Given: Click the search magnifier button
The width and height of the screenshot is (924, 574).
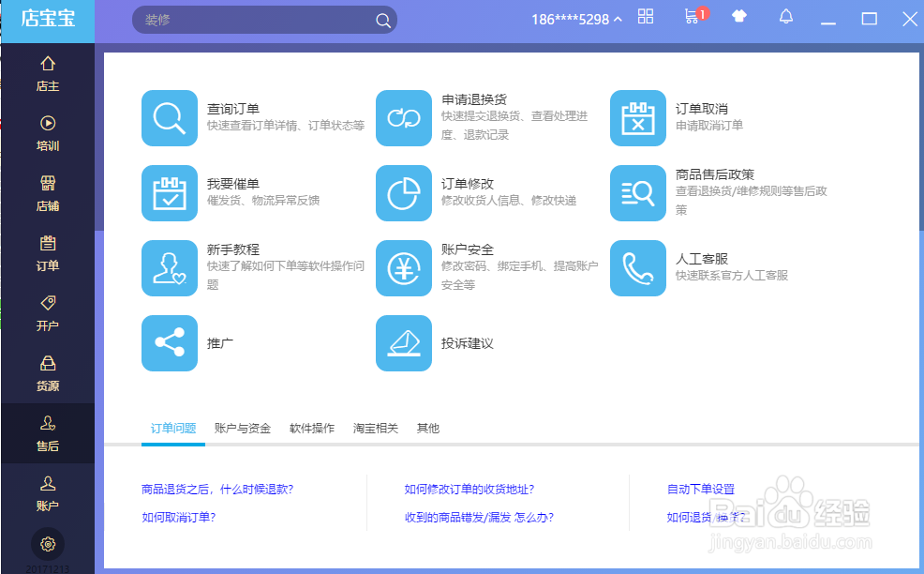Looking at the screenshot, I should pos(383,20).
